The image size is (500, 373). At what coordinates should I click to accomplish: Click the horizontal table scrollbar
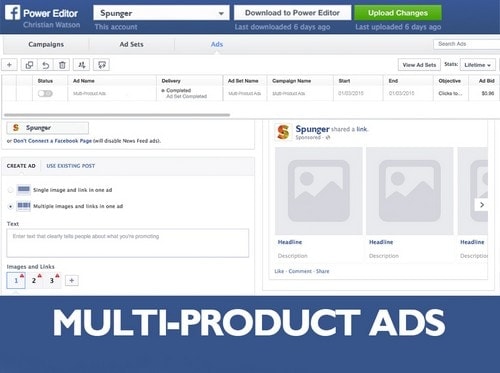coord(117,115)
